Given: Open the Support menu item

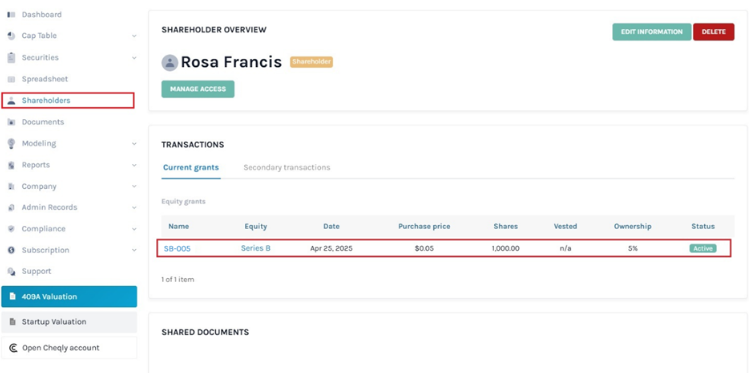Looking at the screenshot, I should pyautogui.click(x=36, y=271).
